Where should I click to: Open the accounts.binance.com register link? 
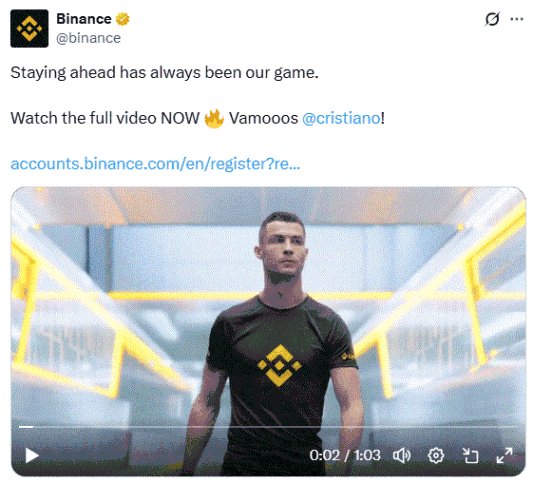(x=155, y=164)
